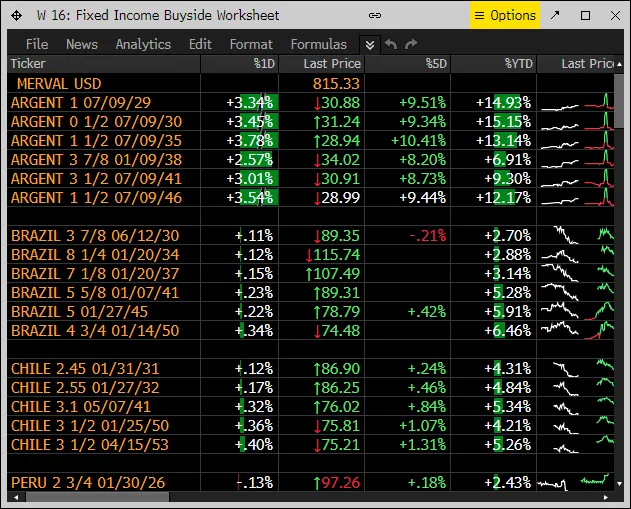Click the redo arrow icon
631x509 pixels.
coord(412,44)
